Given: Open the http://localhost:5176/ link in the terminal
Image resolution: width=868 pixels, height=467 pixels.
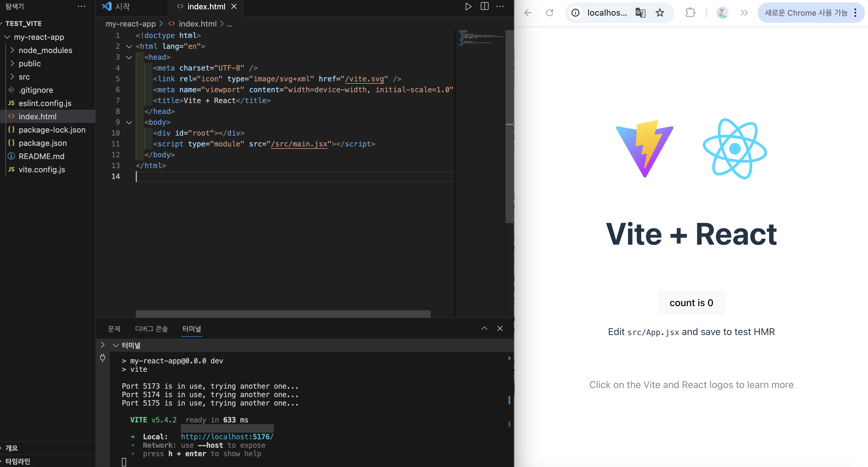Looking at the screenshot, I should point(227,436).
